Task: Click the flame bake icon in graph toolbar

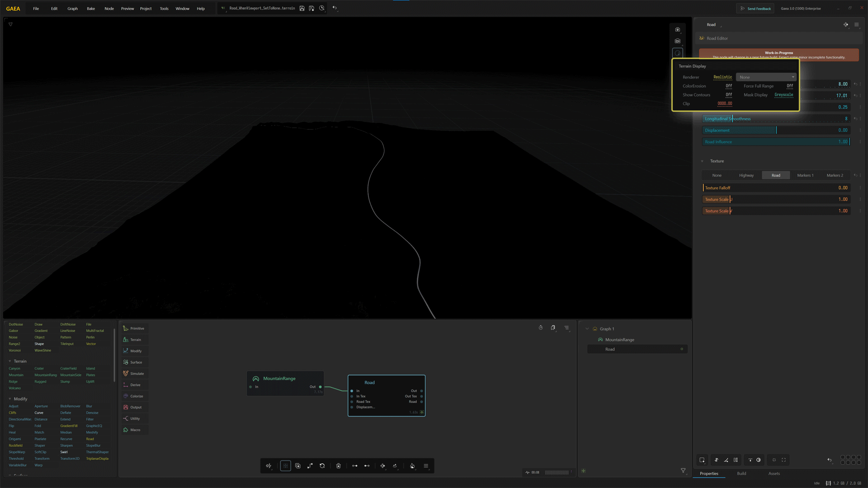Action: pos(412,466)
